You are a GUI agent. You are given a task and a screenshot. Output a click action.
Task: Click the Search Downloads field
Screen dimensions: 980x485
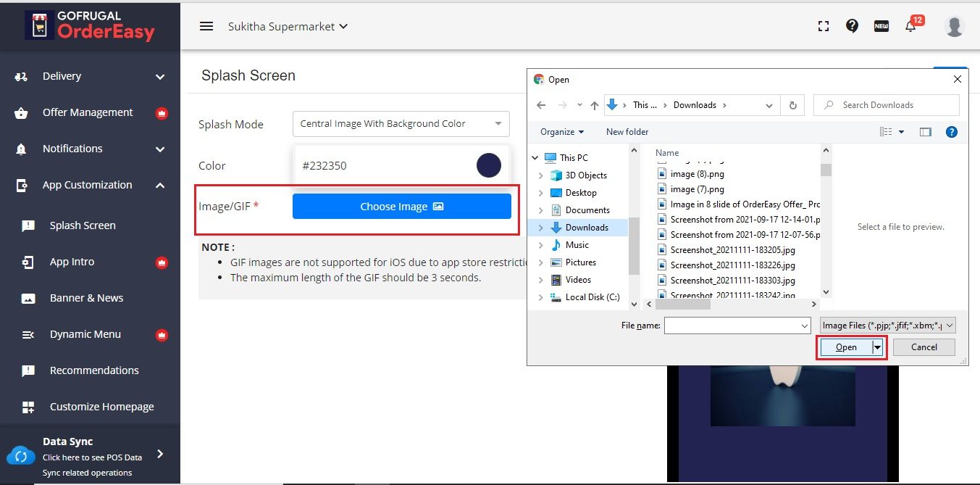tap(887, 105)
